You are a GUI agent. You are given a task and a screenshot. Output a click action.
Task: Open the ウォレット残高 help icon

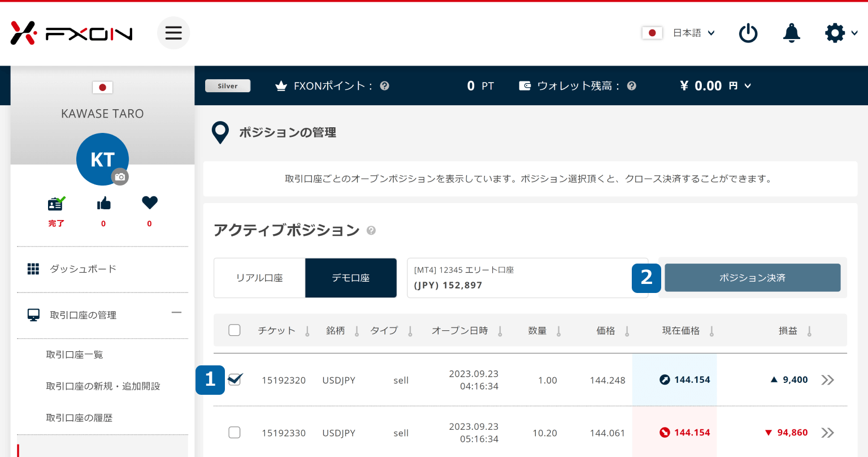tap(632, 86)
